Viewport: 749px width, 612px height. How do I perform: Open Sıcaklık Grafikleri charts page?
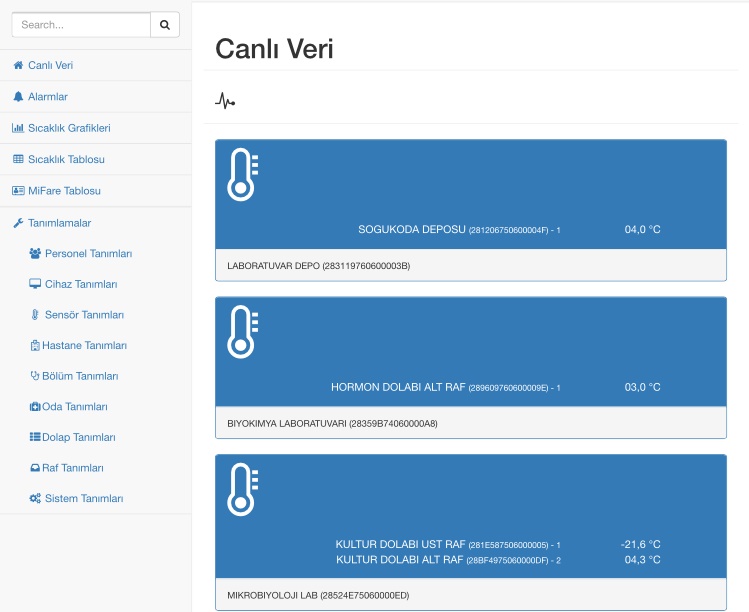68,128
